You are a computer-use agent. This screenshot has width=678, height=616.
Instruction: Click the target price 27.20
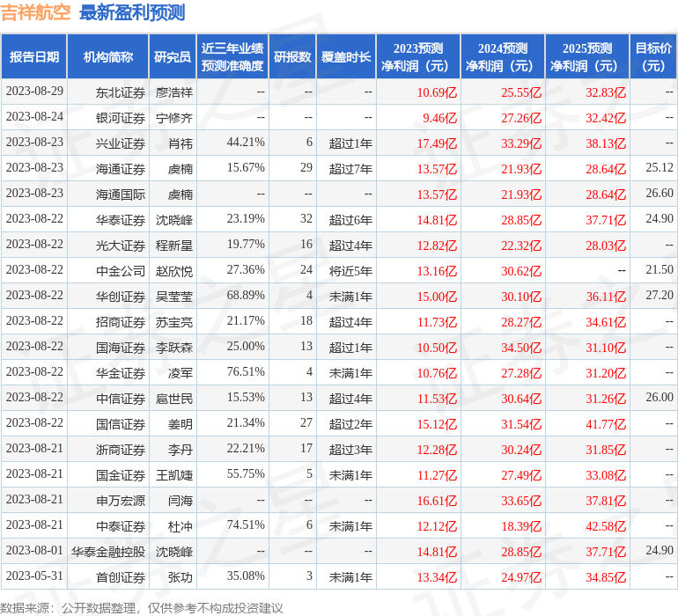pyautogui.click(x=660, y=296)
